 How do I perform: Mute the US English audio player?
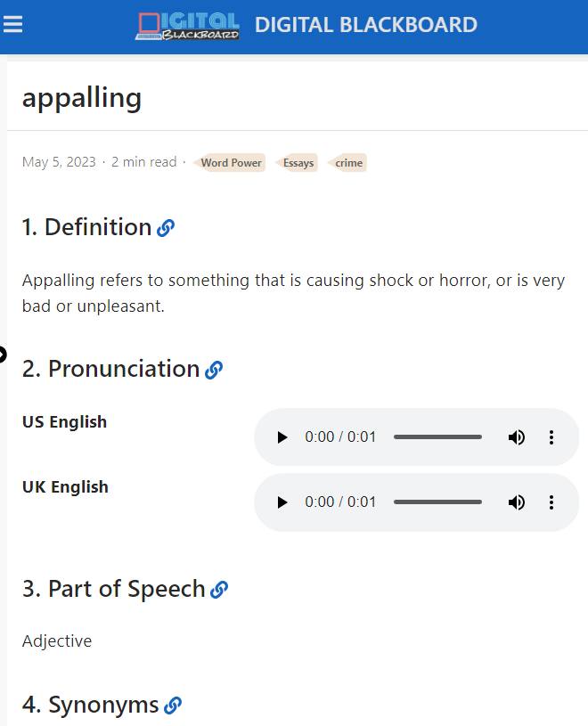click(x=517, y=437)
